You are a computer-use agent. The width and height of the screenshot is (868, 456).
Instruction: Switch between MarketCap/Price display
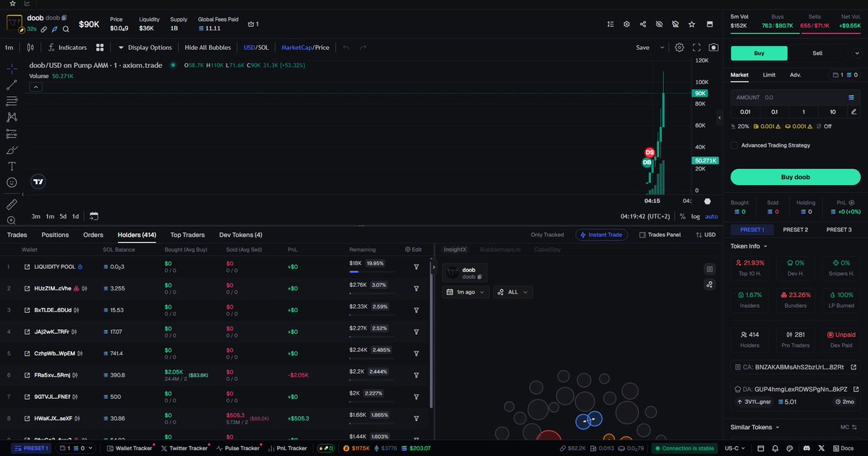tap(305, 48)
